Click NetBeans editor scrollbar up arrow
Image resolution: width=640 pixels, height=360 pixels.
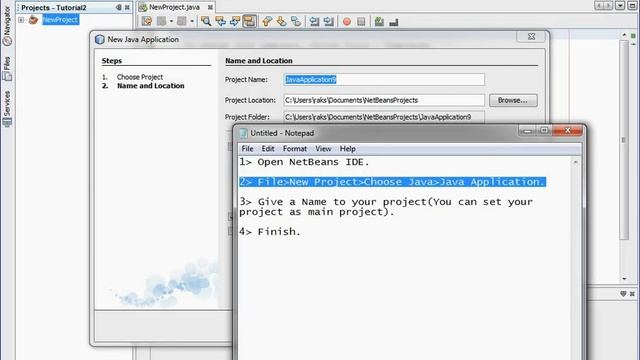pyautogui.click(x=624, y=36)
